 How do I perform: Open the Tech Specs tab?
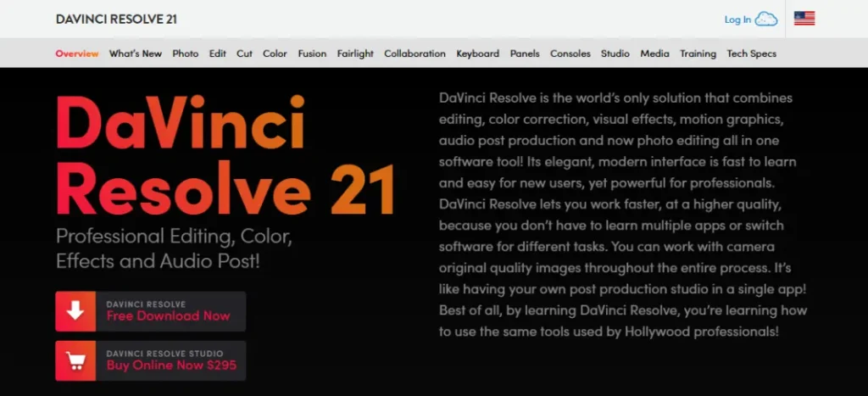751,53
